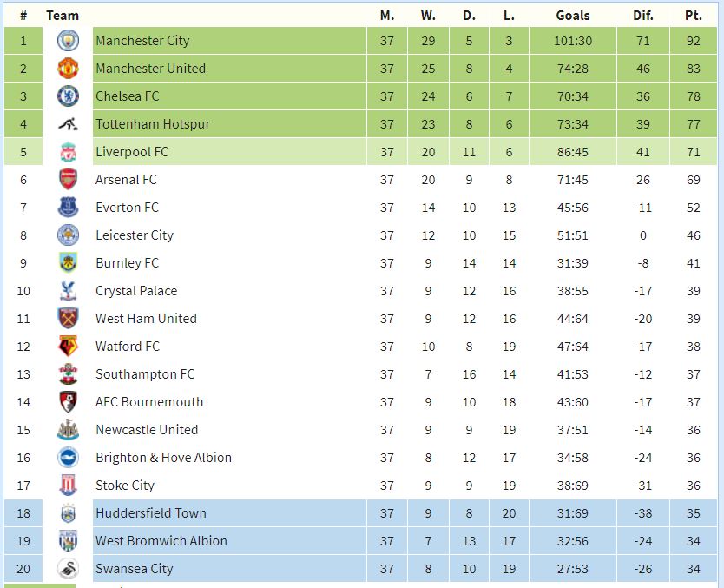This screenshot has width=724, height=588.
Task: Click the Swansea City swan logo
Action: (x=68, y=569)
